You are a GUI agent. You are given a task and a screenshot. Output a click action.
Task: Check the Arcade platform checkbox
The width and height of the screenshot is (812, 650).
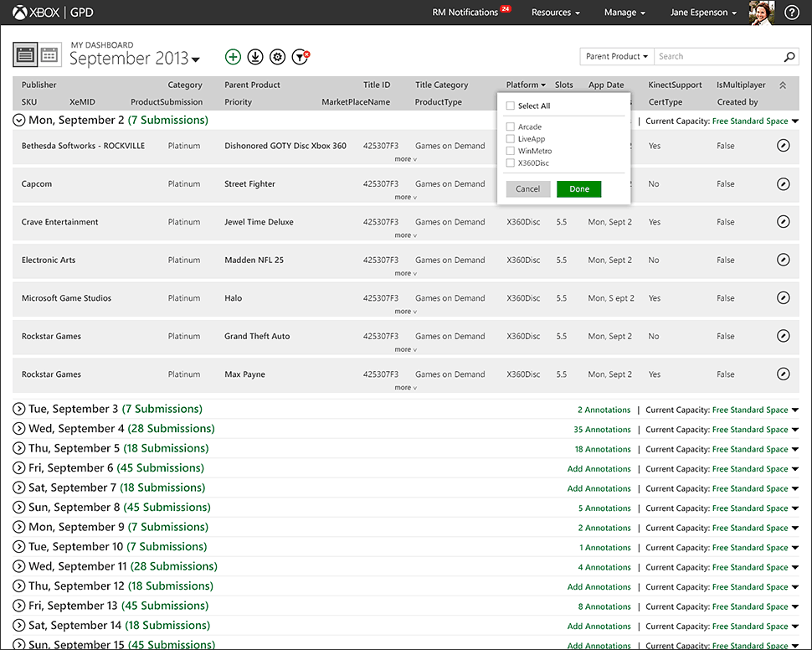coord(510,126)
